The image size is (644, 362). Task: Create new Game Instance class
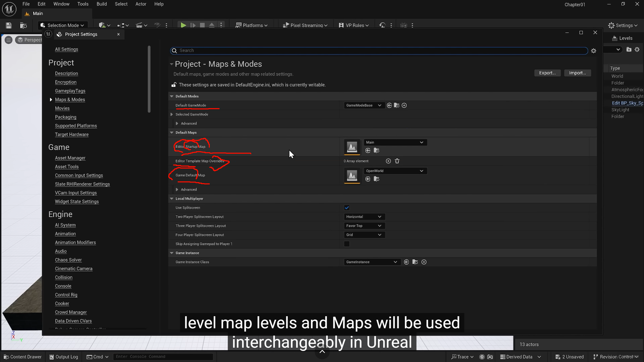[424, 262]
